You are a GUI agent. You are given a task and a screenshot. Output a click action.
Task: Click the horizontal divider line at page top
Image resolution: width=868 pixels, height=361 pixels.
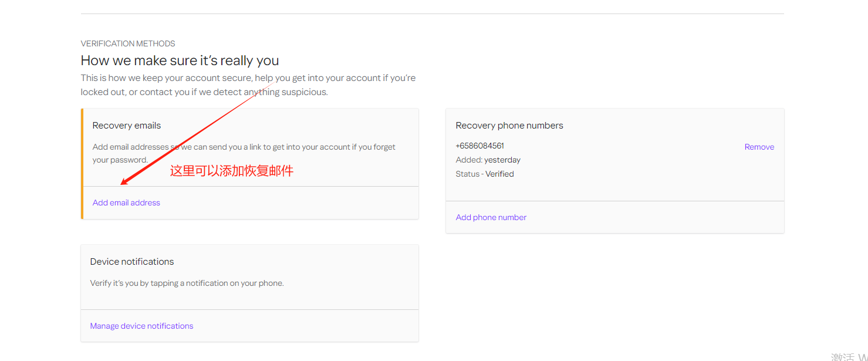tap(432, 14)
